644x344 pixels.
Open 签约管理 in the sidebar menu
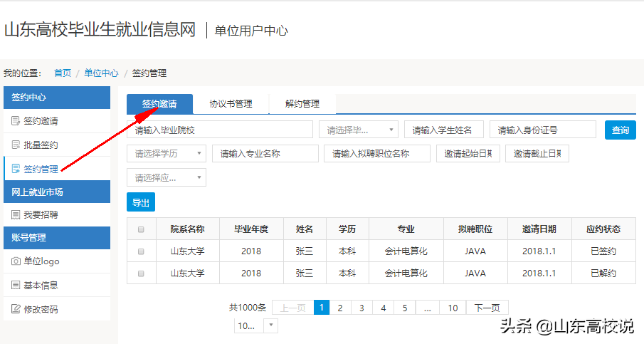tap(57, 169)
